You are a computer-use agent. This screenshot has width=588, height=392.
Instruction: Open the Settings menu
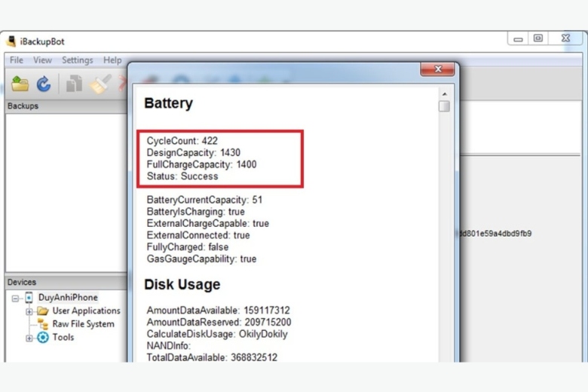[x=77, y=60]
